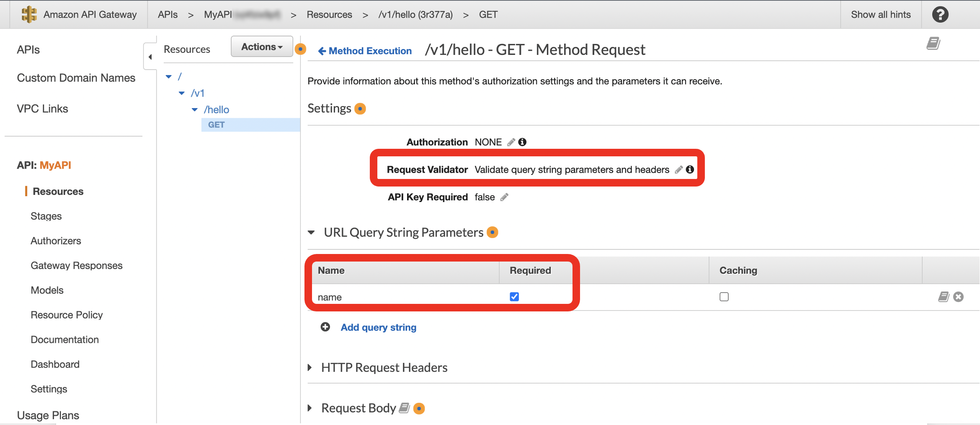Image resolution: width=980 pixels, height=425 pixels.
Task: Expand the Request Body section
Action: pos(310,408)
